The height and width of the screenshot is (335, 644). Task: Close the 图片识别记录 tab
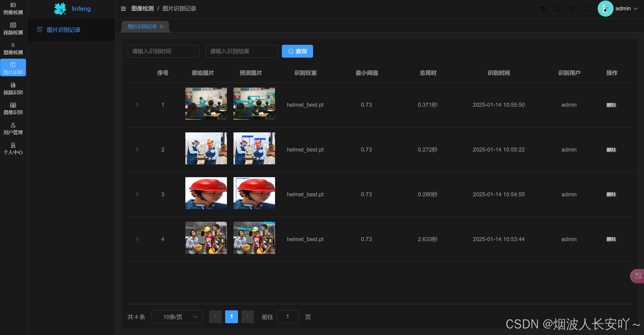point(161,27)
